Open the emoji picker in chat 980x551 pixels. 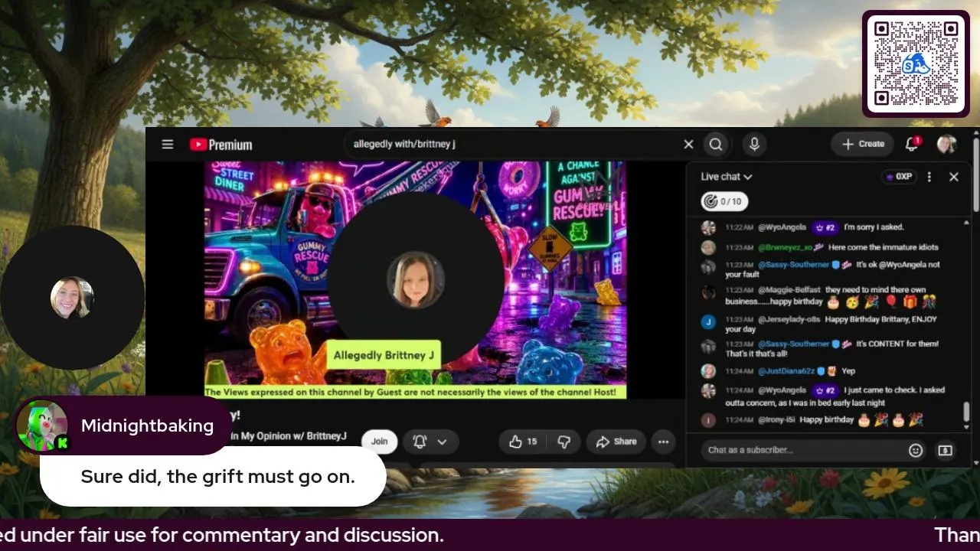[x=916, y=450]
